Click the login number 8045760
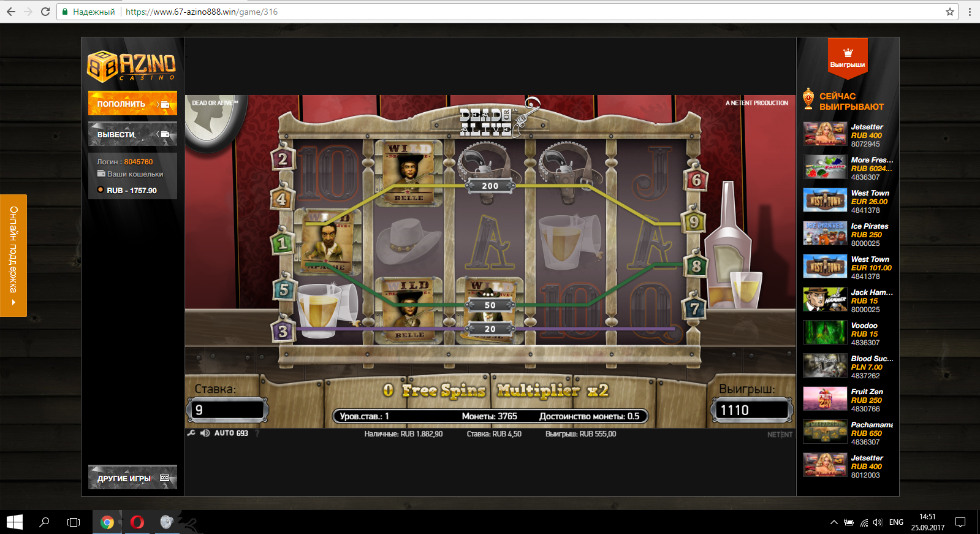The height and width of the screenshot is (534, 980). (139, 162)
